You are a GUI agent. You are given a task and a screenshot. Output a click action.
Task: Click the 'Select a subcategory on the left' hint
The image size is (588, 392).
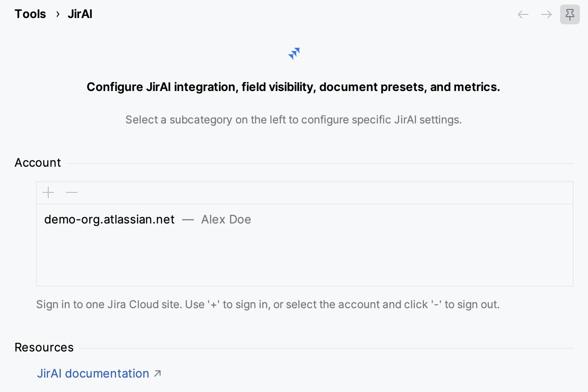pyautogui.click(x=294, y=120)
